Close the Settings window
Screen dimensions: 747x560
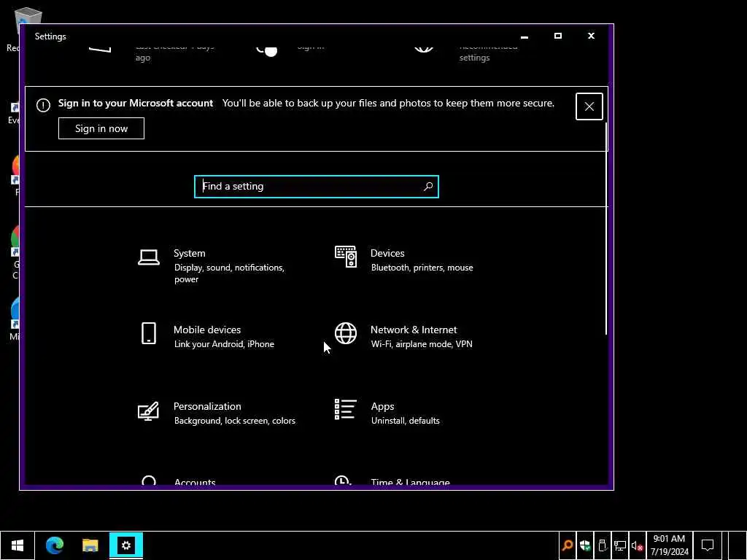point(591,36)
